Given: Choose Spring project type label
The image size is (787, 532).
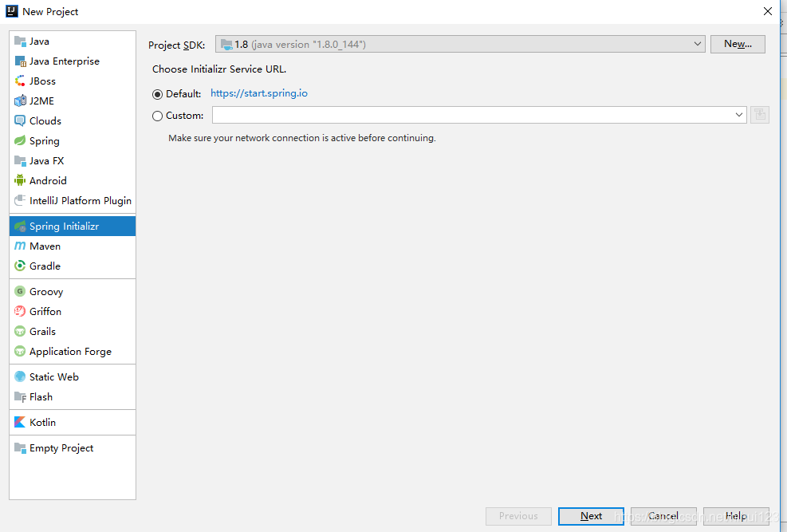Looking at the screenshot, I should coord(44,140).
